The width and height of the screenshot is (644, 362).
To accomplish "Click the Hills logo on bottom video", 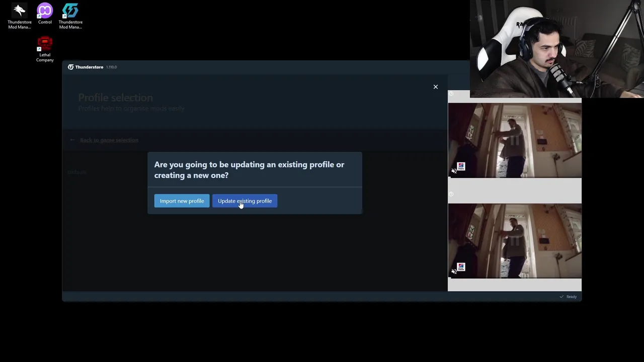I will point(461,267).
